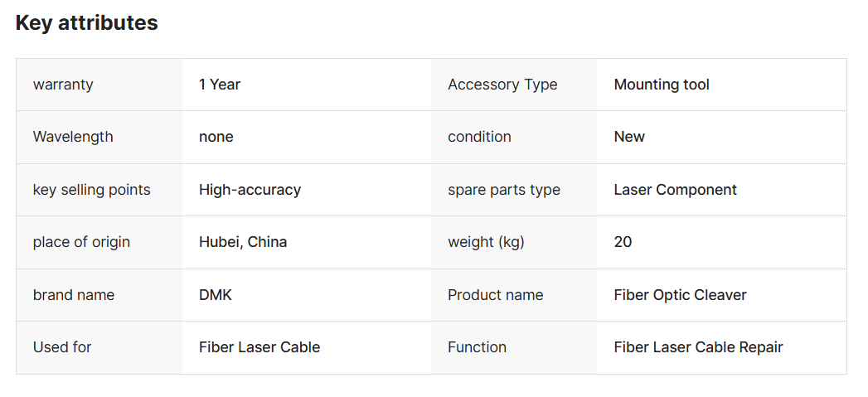Click the 1 Year warranty value
The width and height of the screenshot is (868, 397).
point(220,85)
